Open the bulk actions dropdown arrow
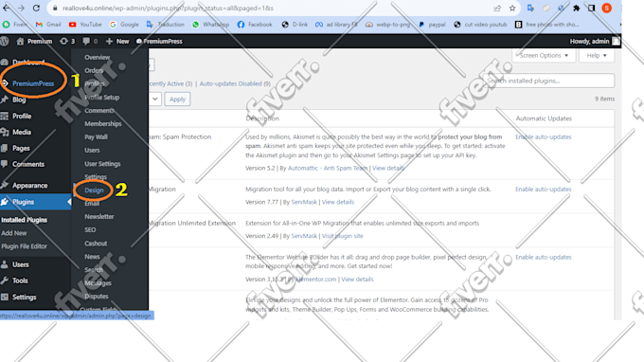Screen dimensions: 644x362 point(154,99)
